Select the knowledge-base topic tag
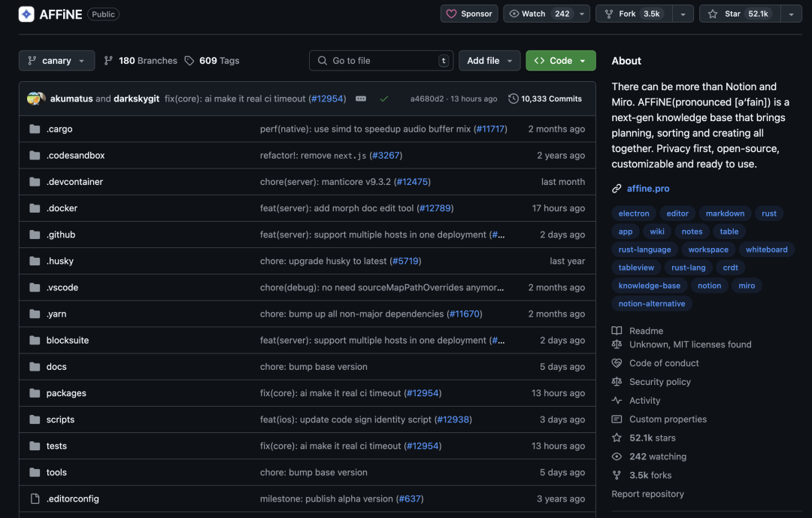The height and width of the screenshot is (518, 812). (x=650, y=286)
